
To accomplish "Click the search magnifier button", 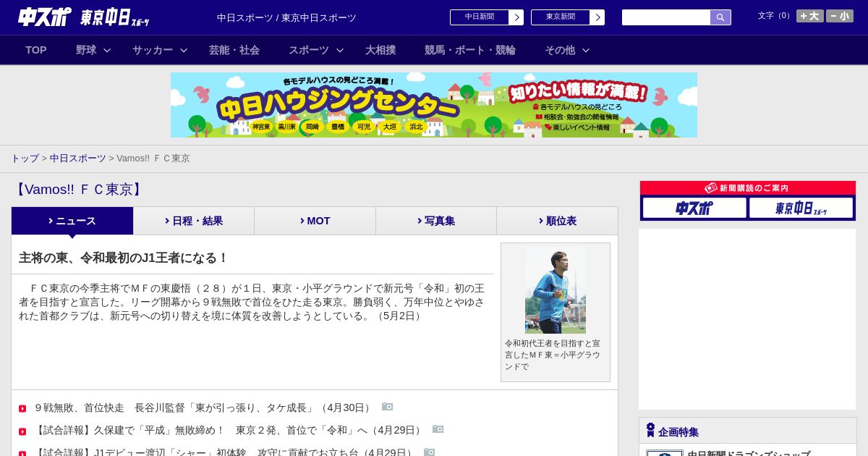I will 720,17.
